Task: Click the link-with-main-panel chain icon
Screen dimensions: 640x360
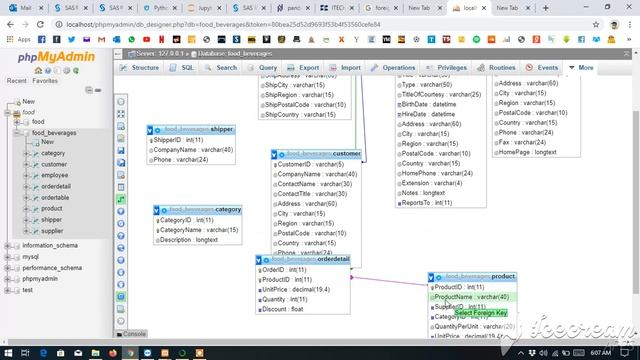Action: coord(98,90)
